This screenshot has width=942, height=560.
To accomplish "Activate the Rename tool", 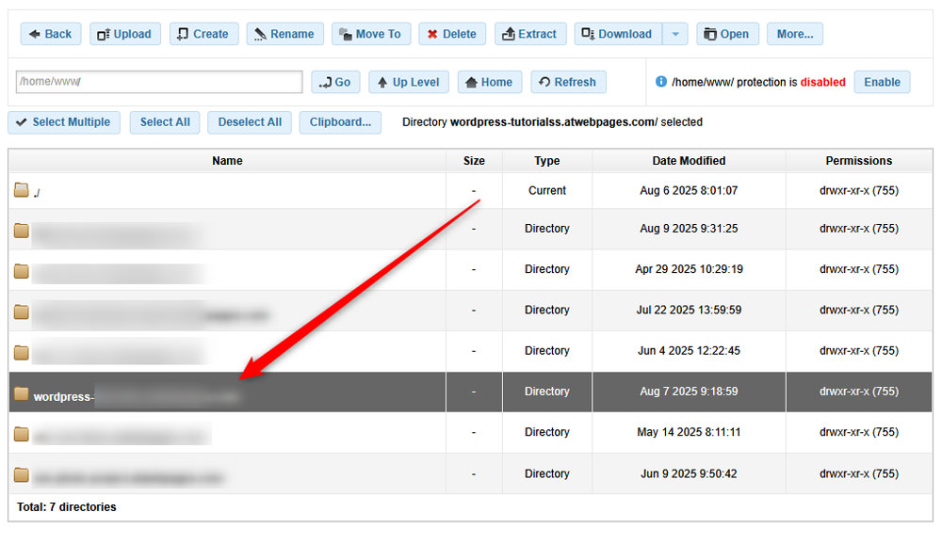I will pyautogui.click(x=284, y=33).
